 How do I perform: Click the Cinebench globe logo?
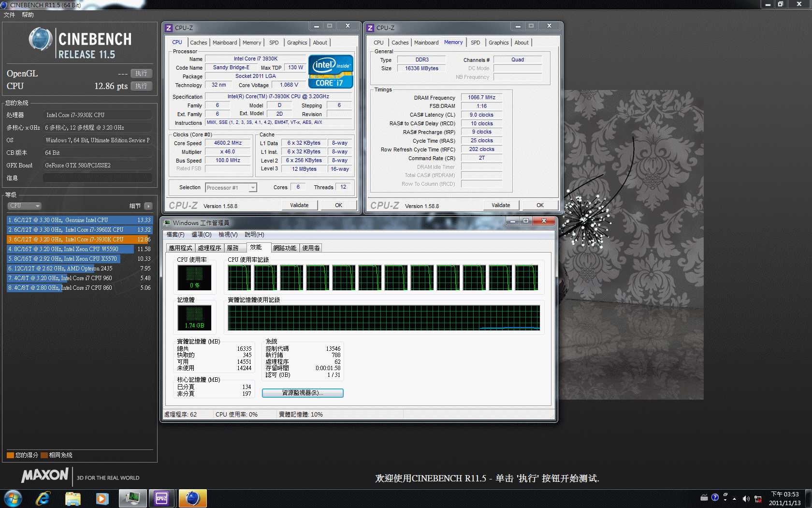coord(40,39)
